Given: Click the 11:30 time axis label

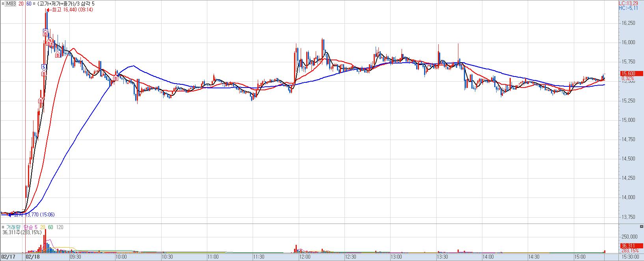Looking at the screenshot, I should (x=259, y=257).
